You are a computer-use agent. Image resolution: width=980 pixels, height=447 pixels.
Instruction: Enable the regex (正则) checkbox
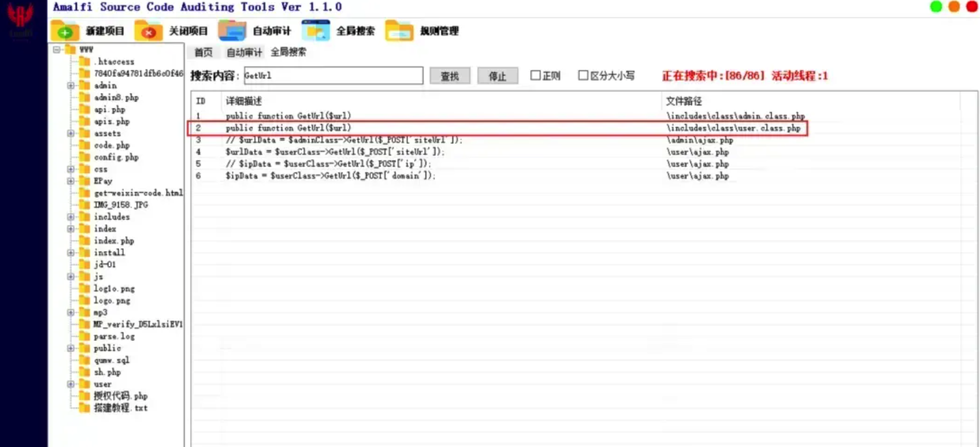click(535, 75)
